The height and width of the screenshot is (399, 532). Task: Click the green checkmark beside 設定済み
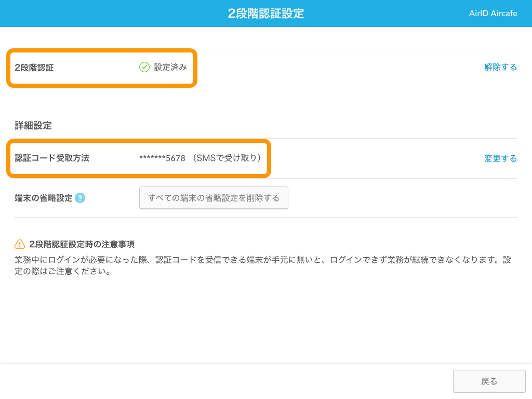pos(144,67)
